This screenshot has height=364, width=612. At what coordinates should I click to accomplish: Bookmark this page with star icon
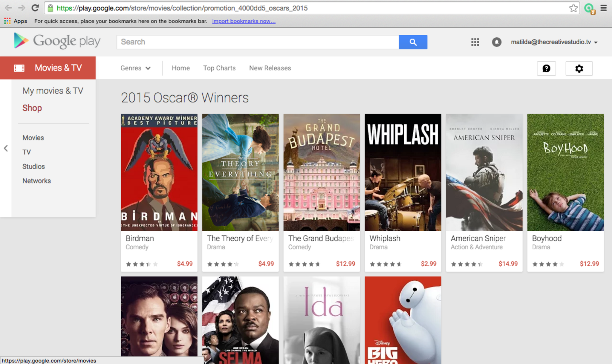tap(573, 8)
